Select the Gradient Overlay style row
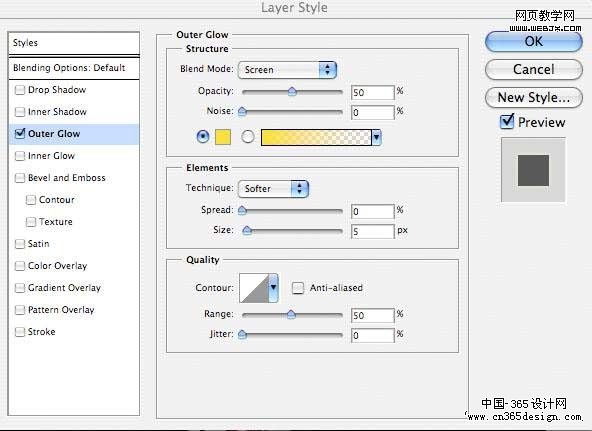Screen dimensions: 592x431 point(74,288)
